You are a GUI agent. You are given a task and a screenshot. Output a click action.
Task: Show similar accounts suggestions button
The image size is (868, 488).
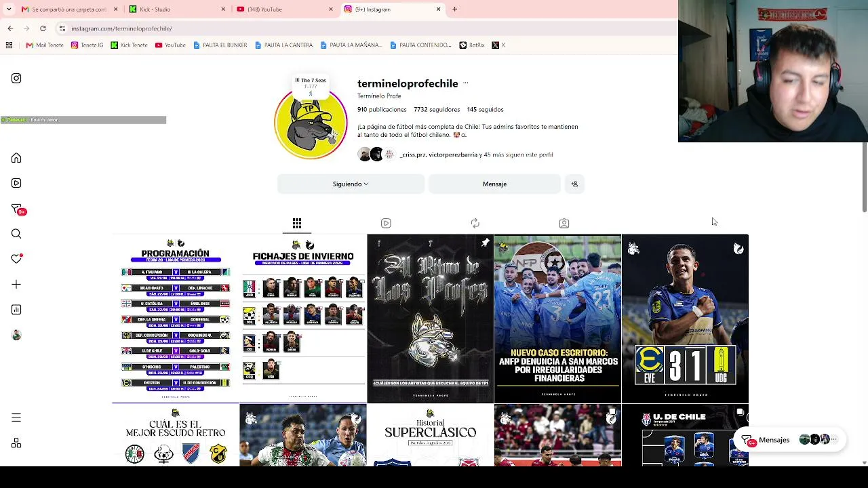click(x=574, y=184)
